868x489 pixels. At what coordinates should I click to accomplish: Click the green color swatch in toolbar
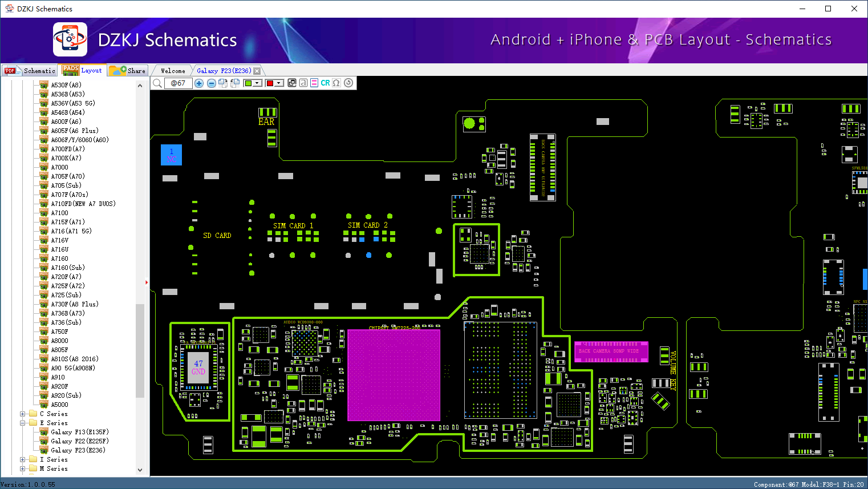click(x=248, y=83)
